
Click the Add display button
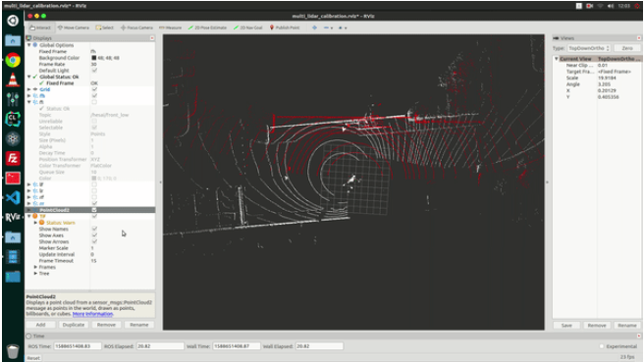pyautogui.click(x=40, y=325)
